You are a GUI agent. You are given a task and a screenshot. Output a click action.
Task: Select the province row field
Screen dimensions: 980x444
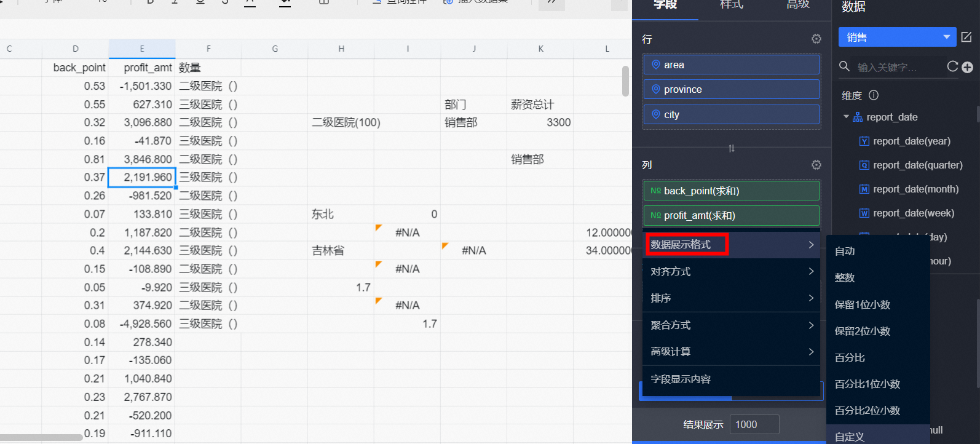pyautogui.click(x=731, y=90)
